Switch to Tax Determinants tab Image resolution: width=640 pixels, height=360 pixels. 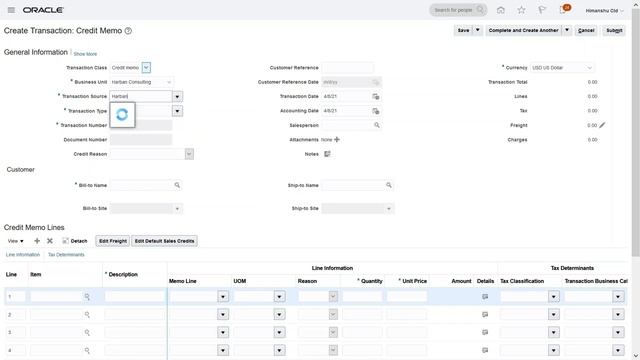[66, 255]
